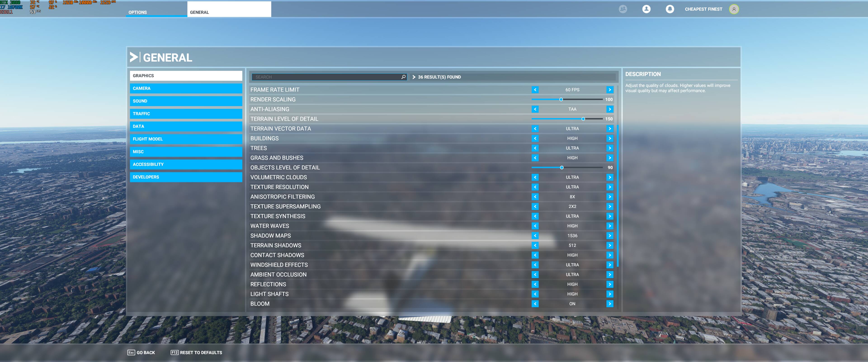Decrease Anti-Aliasing with left arrow

coord(535,109)
